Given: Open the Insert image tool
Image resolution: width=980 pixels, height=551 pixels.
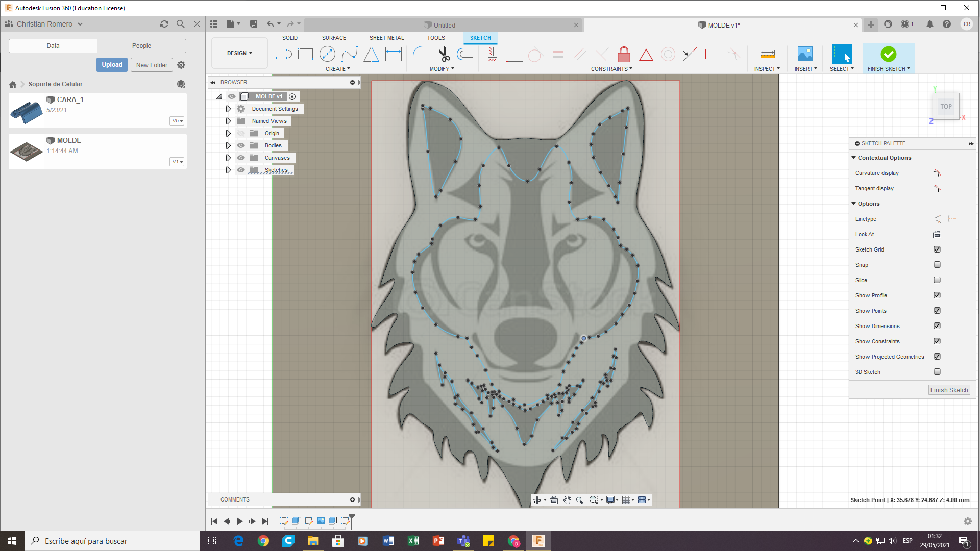Looking at the screenshot, I should pyautogui.click(x=805, y=54).
